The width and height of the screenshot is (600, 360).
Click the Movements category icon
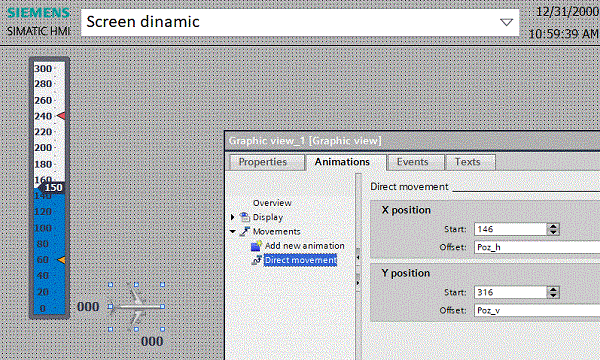[245, 231]
